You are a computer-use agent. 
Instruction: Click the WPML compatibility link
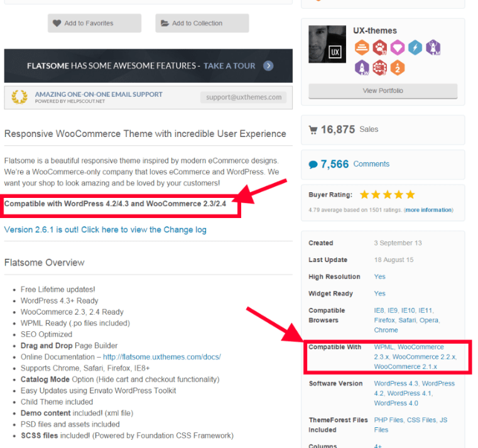tap(383, 347)
